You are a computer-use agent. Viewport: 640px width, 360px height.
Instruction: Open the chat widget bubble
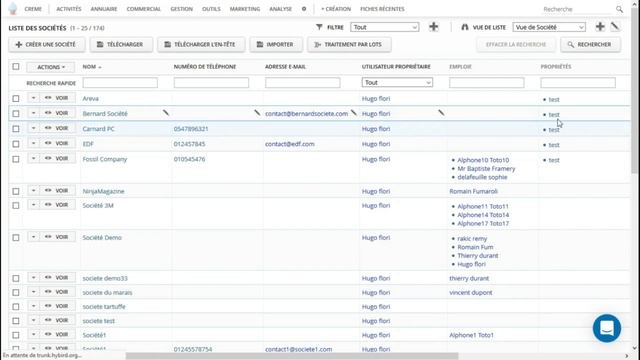pos(607,328)
